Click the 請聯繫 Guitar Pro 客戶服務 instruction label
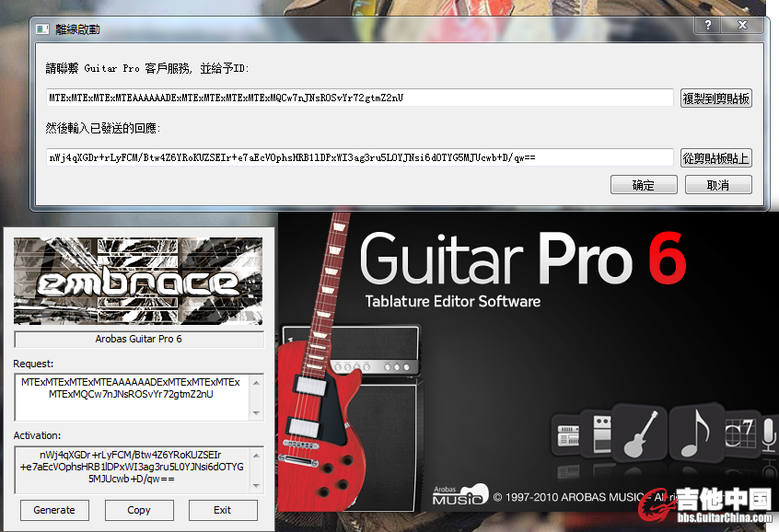The height and width of the screenshot is (532, 779). click(147, 68)
